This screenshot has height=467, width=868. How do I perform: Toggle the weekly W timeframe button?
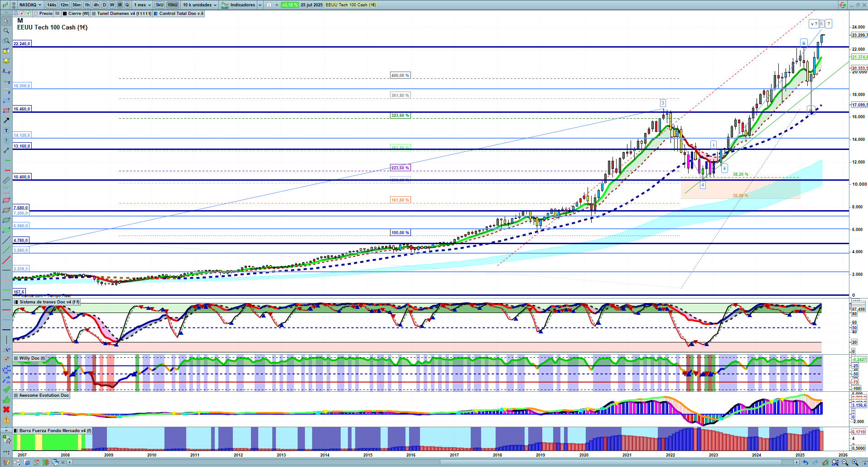(x=112, y=5)
